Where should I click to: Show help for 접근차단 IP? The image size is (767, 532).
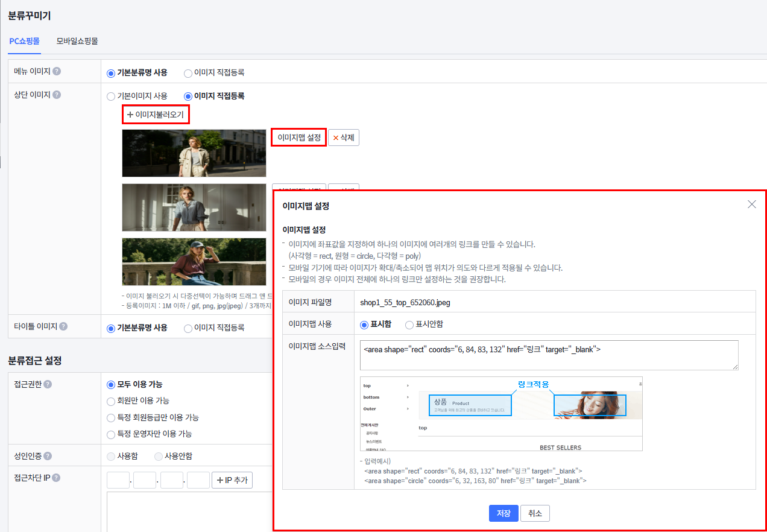[56, 478]
